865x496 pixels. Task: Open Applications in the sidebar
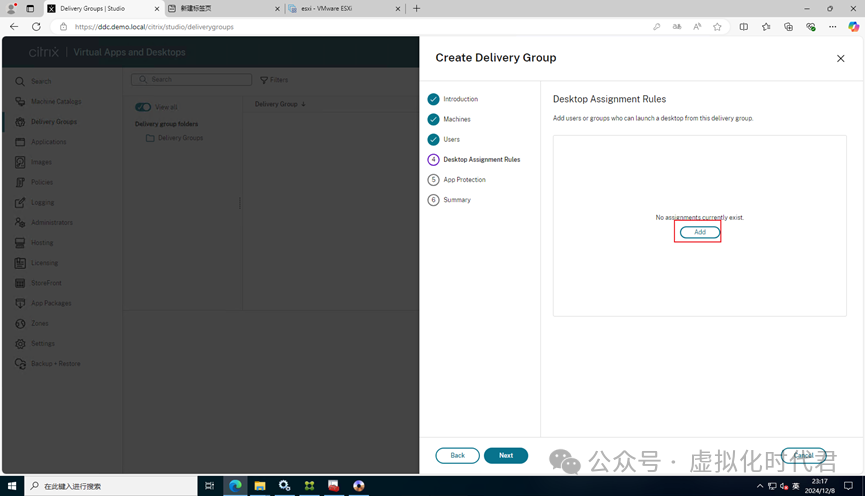(40, 142)
